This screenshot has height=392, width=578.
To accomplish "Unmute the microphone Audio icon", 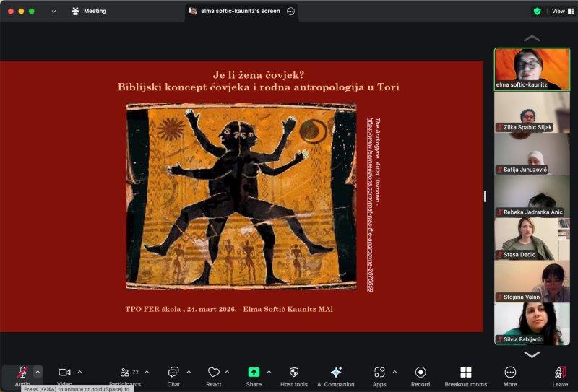I will (22, 373).
